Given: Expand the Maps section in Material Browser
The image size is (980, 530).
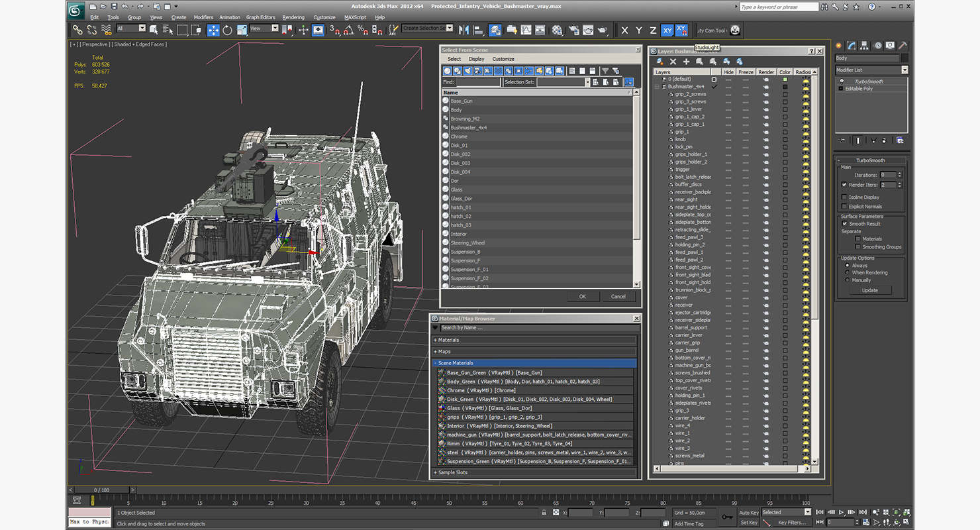Looking at the screenshot, I should click(444, 352).
